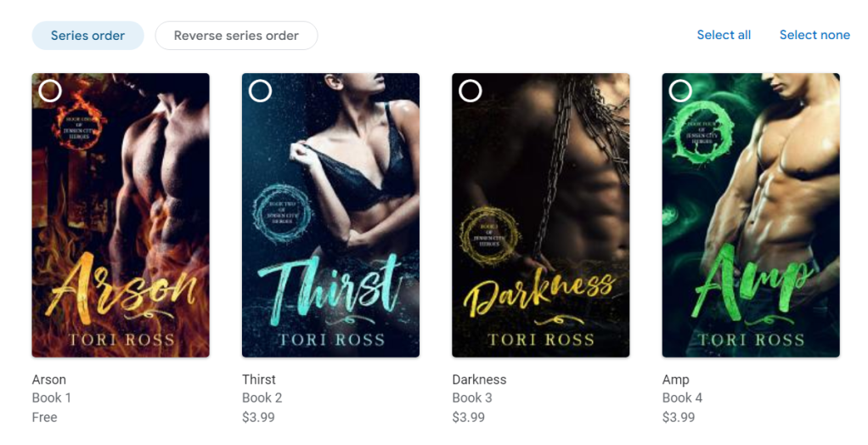Click the Select none link
Screen dimensions: 868x445
click(x=814, y=35)
